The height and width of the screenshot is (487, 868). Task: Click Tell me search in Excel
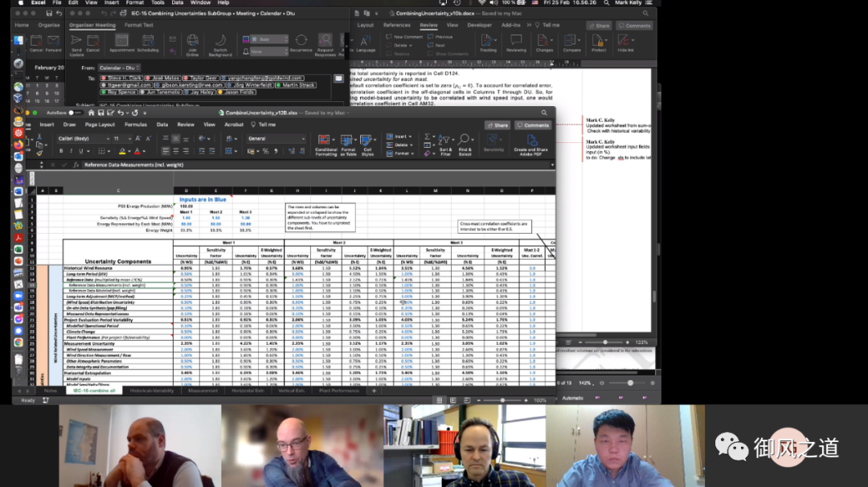click(x=264, y=125)
